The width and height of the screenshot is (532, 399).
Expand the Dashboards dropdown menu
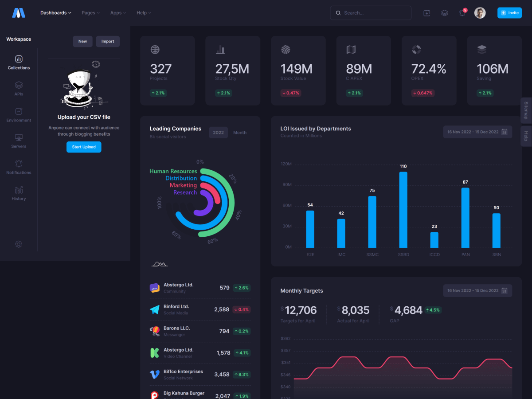[55, 13]
